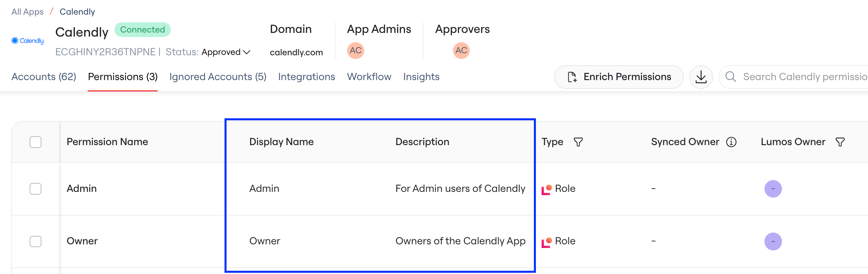Image resolution: width=868 pixels, height=274 pixels.
Task: Go to the Insights tab
Action: pos(421,77)
